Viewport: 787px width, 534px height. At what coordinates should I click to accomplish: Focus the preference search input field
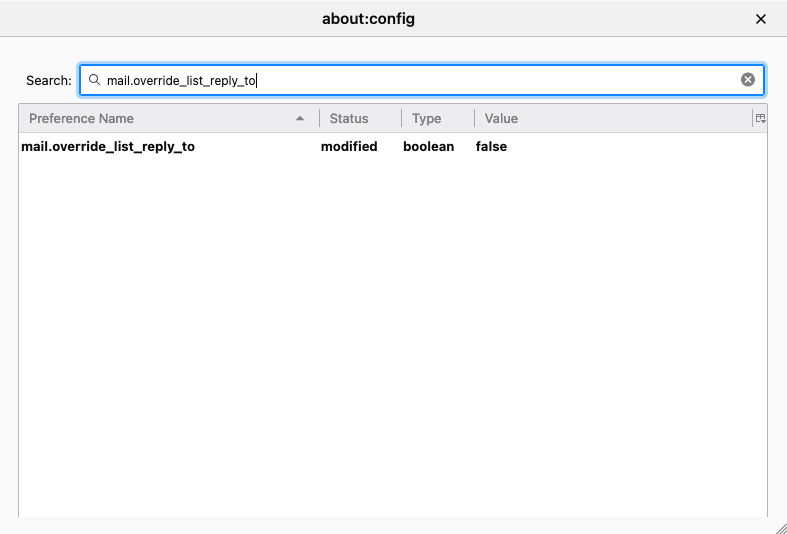click(x=420, y=80)
